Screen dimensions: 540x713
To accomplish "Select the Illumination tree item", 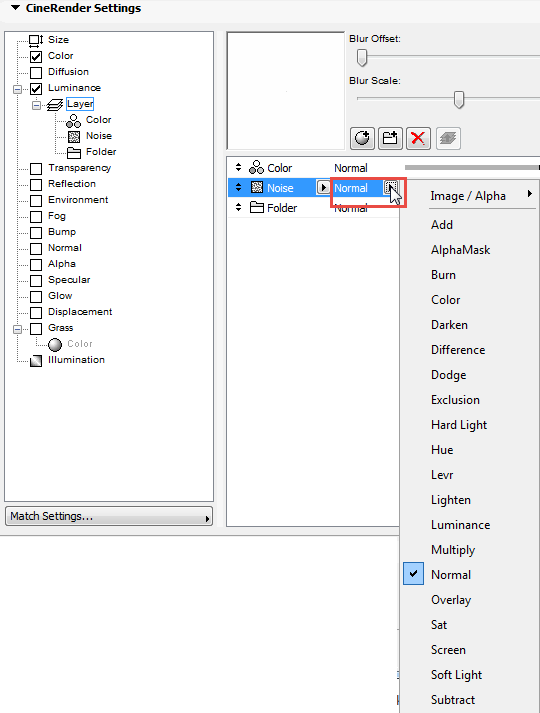I will [x=76, y=360].
